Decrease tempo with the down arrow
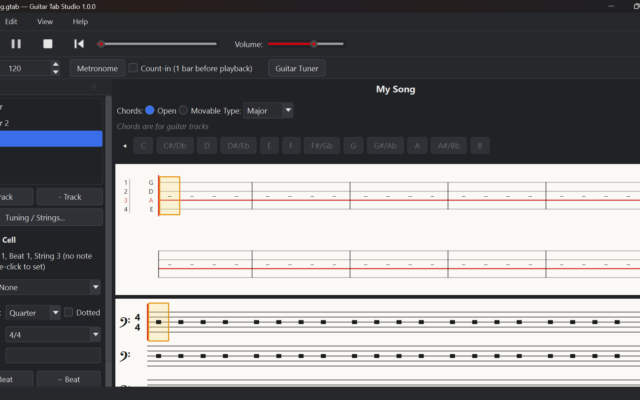The height and width of the screenshot is (400, 640). (56, 72)
